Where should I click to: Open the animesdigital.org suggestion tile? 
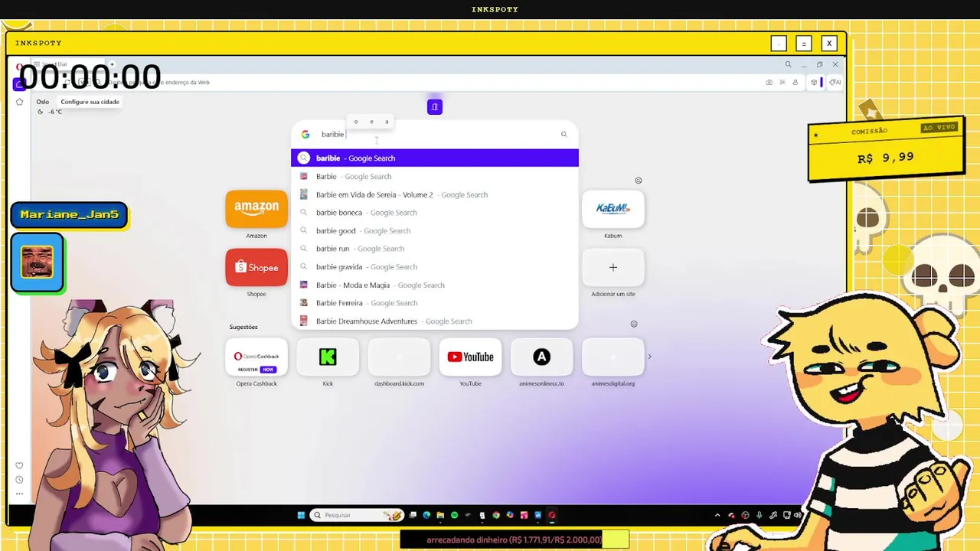click(x=613, y=357)
